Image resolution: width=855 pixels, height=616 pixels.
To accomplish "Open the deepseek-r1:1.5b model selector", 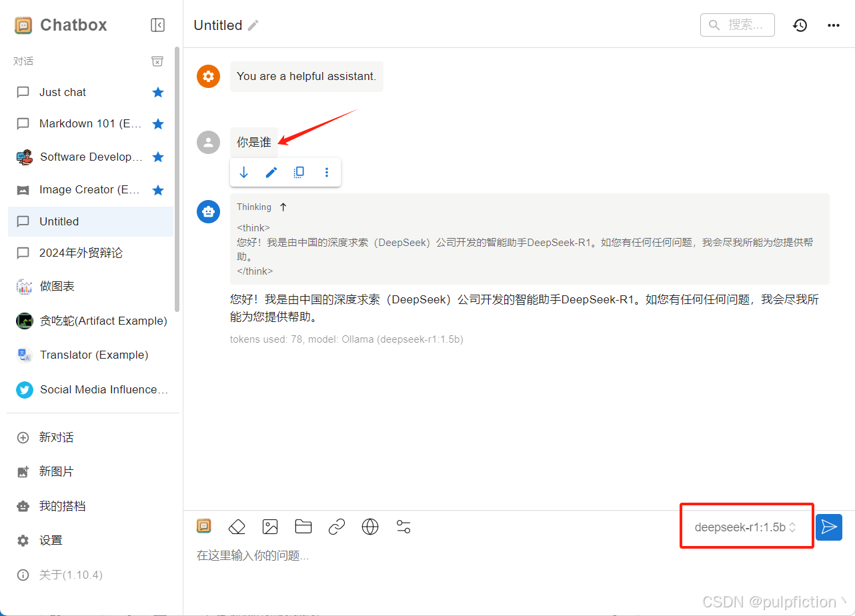I will click(x=746, y=527).
